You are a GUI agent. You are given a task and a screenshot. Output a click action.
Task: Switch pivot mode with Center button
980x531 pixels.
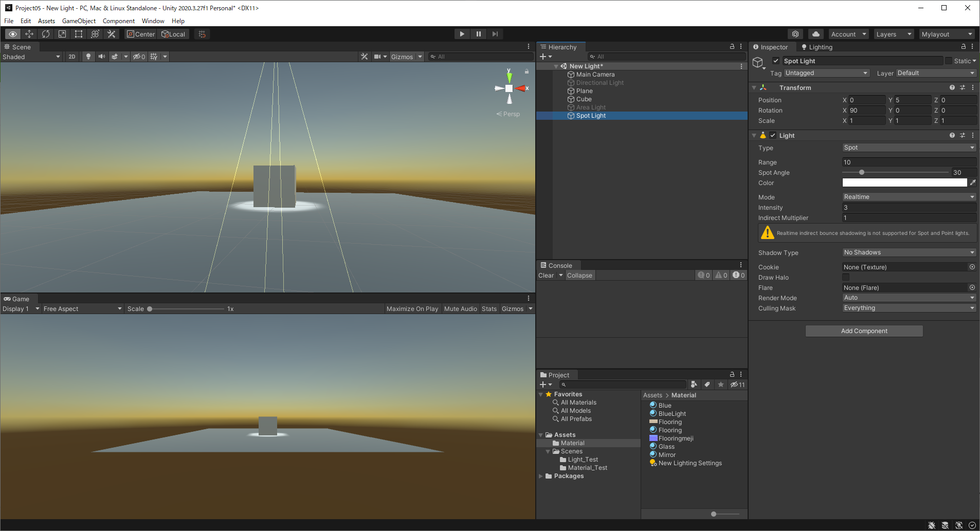(141, 34)
